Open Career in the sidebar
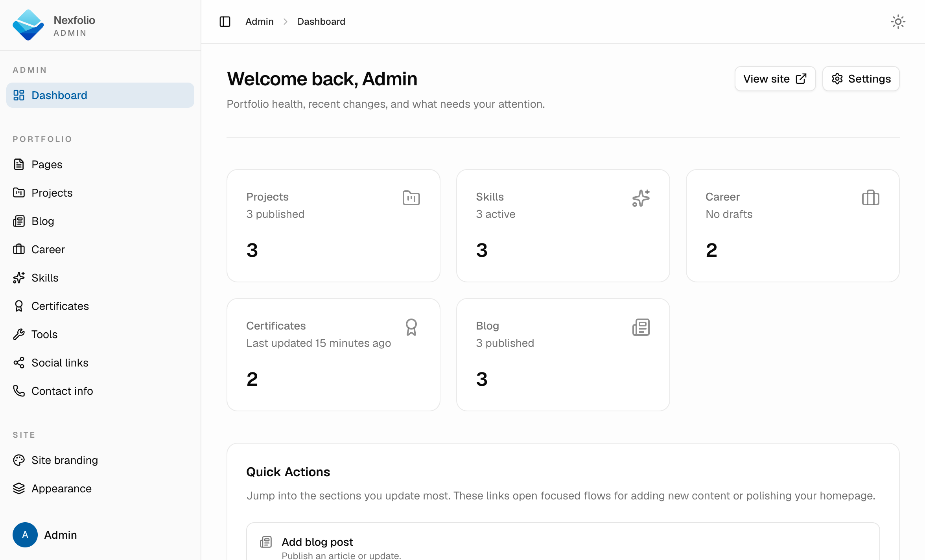Image resolution: width=925 pixels, height=560 pixels. click(x=100, y=249)
